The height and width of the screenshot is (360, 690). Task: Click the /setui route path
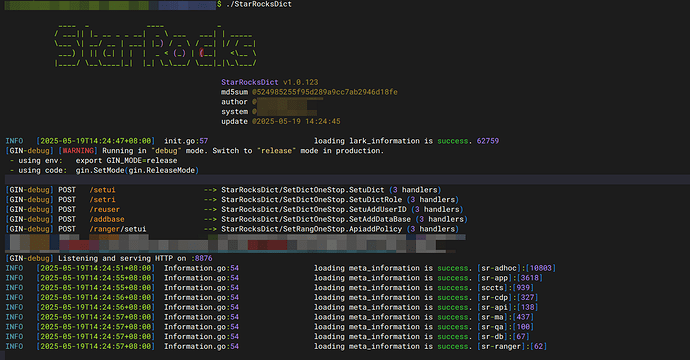(102, 190)
